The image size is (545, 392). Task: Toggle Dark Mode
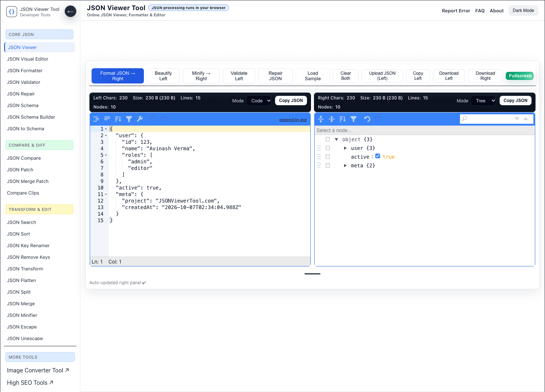(523, 11)
